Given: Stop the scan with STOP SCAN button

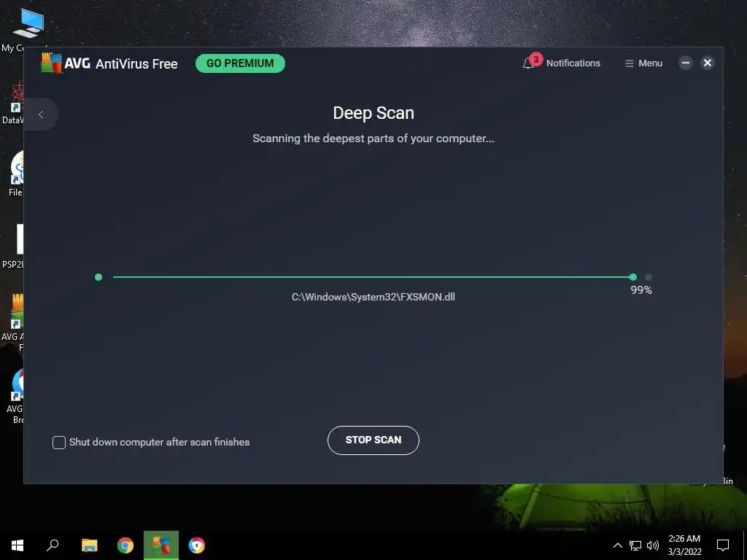Looking at the screenshot, I should pyautogui.click(x=373, y=440).
